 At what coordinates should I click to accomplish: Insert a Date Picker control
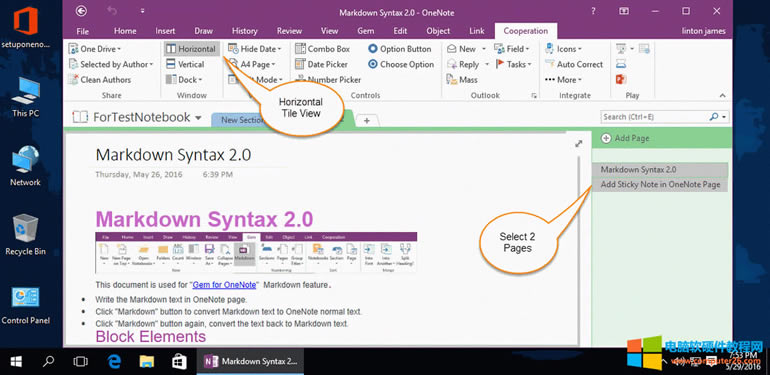tap(321, 64)
